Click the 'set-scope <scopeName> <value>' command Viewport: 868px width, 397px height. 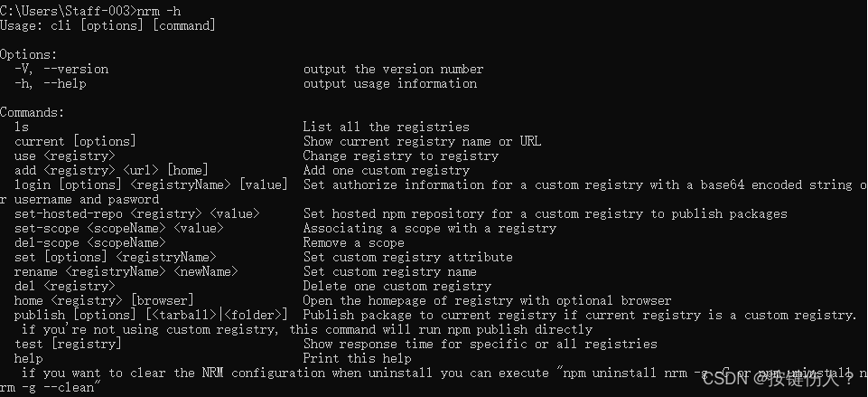click(119, 228)
